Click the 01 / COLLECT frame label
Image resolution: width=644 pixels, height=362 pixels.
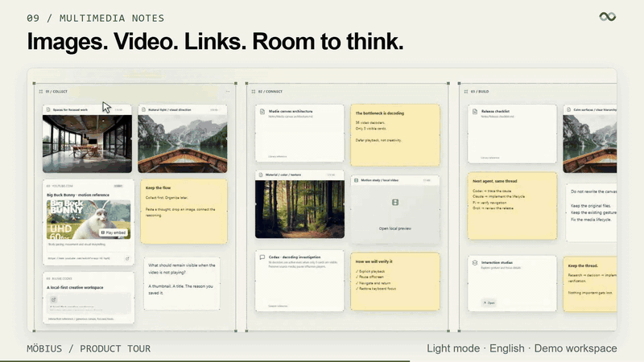(x=56, y=92)
